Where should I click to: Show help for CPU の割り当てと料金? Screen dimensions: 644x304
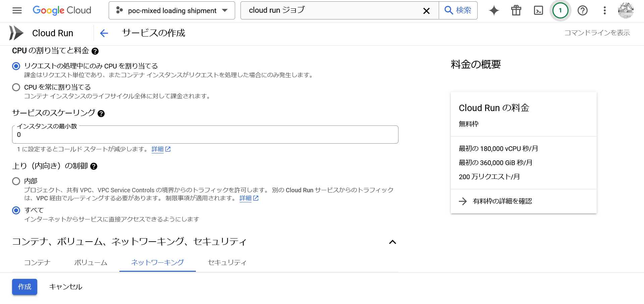95,51
